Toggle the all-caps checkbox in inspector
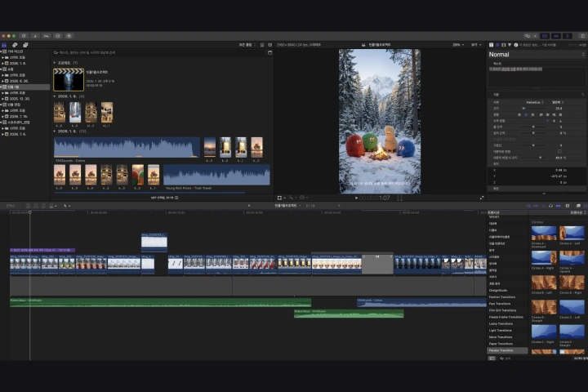The height and width of the screenshot is (392, 588). [x=559, y=152]
